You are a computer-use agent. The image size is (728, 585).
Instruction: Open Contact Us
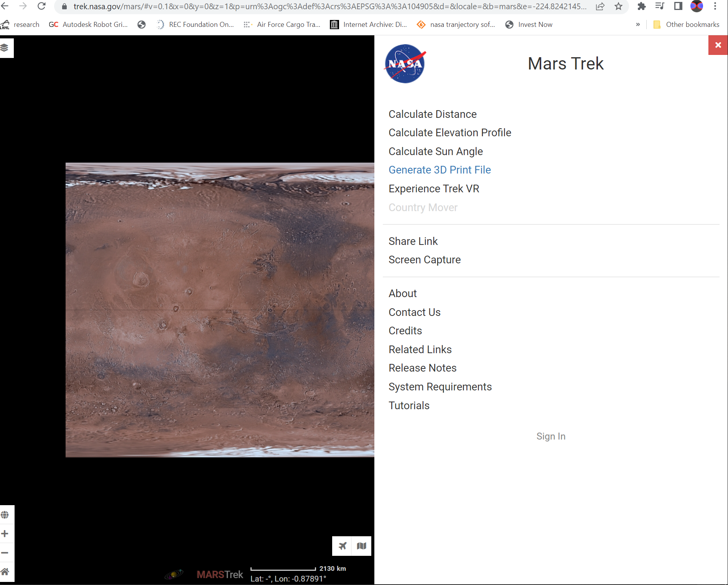click(414, 312)
